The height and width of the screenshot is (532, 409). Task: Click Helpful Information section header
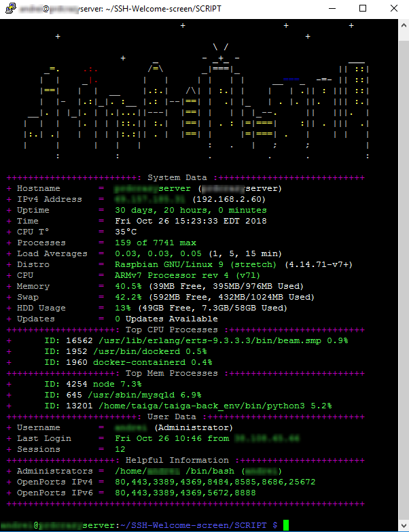tap(177, 460)
